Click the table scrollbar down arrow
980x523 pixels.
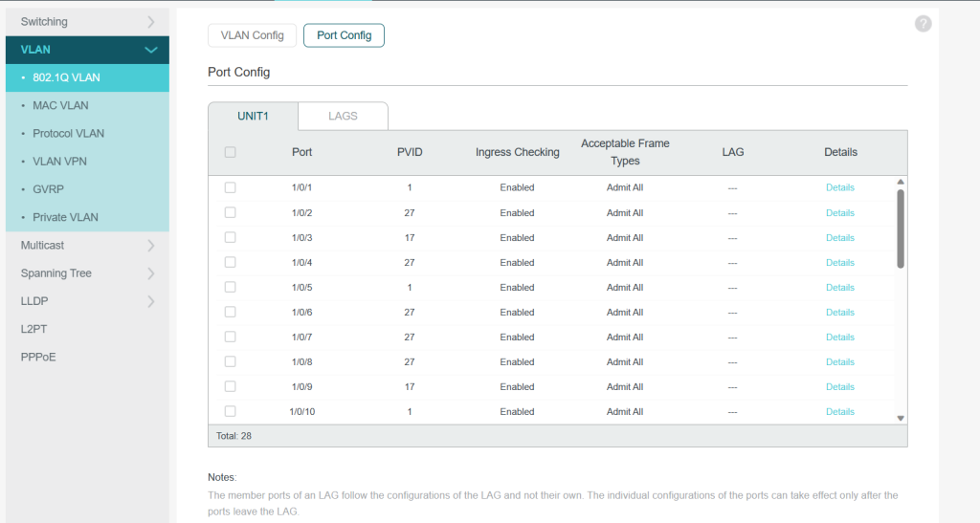901,418
